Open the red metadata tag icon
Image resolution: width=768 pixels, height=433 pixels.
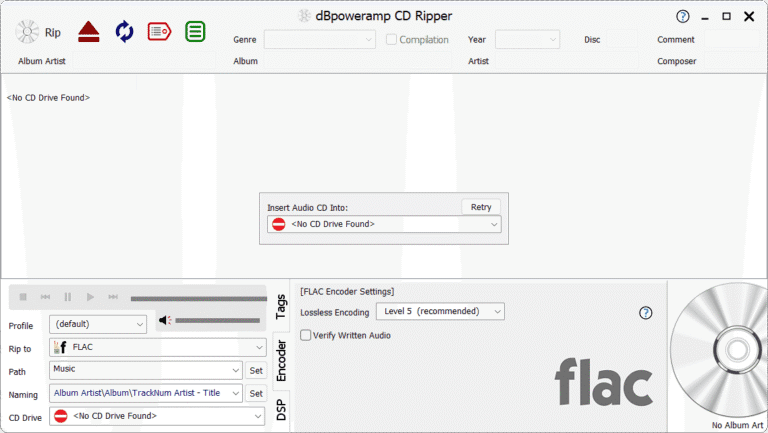click(x=159, y=32)
